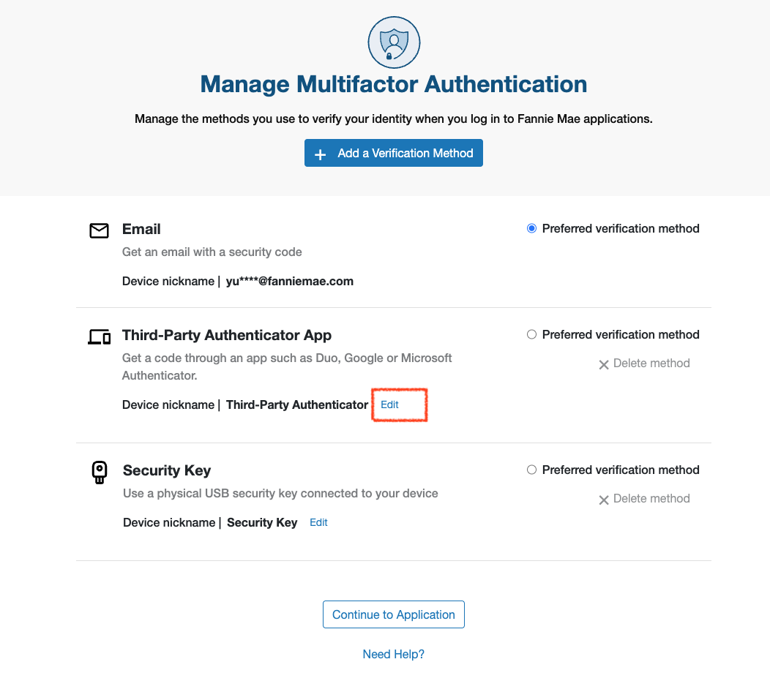The image size is (770, 700).
Task: Click the plus icon on the Add button
Action: 320,154
